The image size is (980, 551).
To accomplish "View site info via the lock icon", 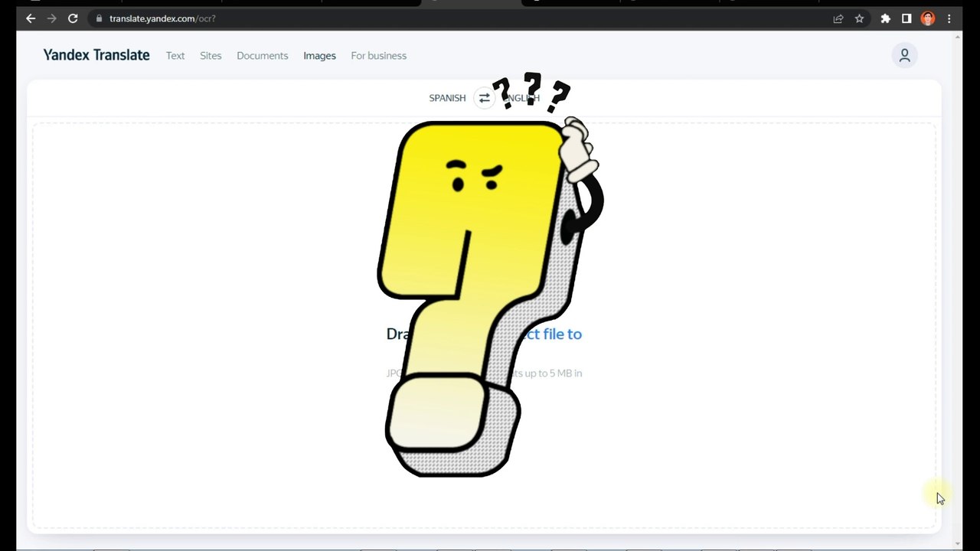I will (x=99, y=18).
